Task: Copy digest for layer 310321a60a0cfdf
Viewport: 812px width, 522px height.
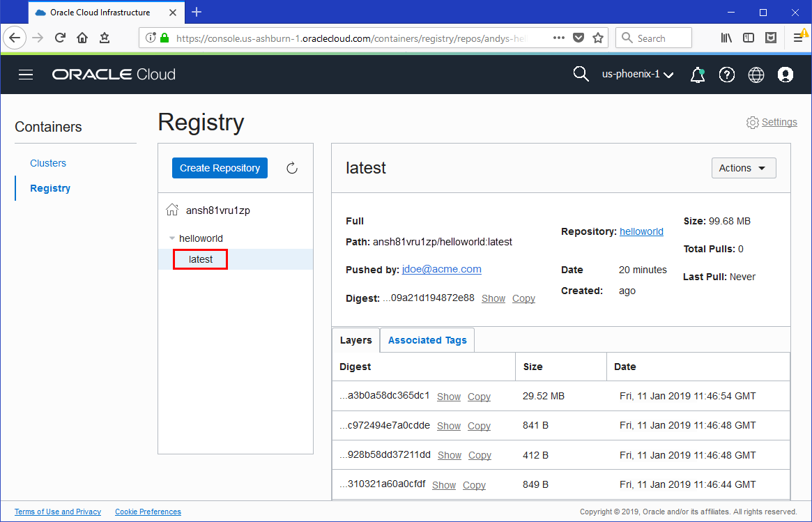Action: (474, 485)
